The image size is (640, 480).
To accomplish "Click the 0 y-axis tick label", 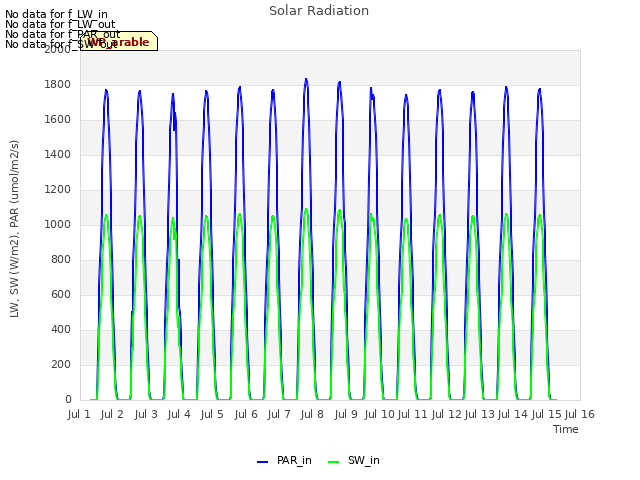I will [68, 400].
